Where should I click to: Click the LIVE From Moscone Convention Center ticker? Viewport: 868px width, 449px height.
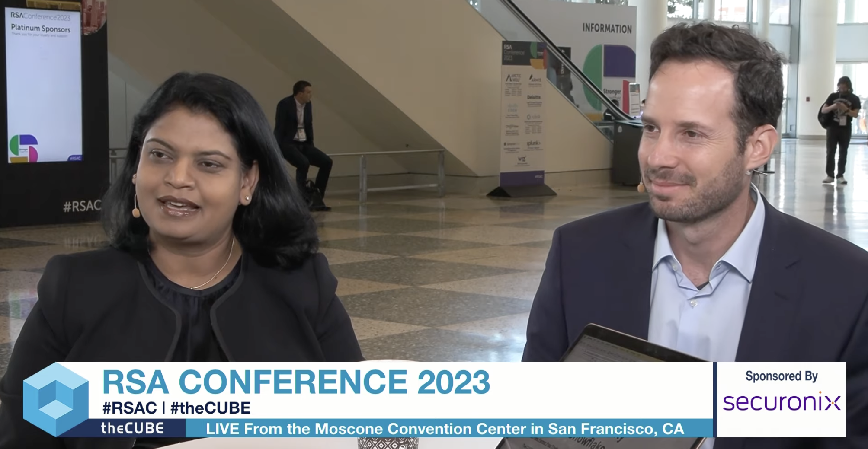pyautogui.click(x=445, y=429)
